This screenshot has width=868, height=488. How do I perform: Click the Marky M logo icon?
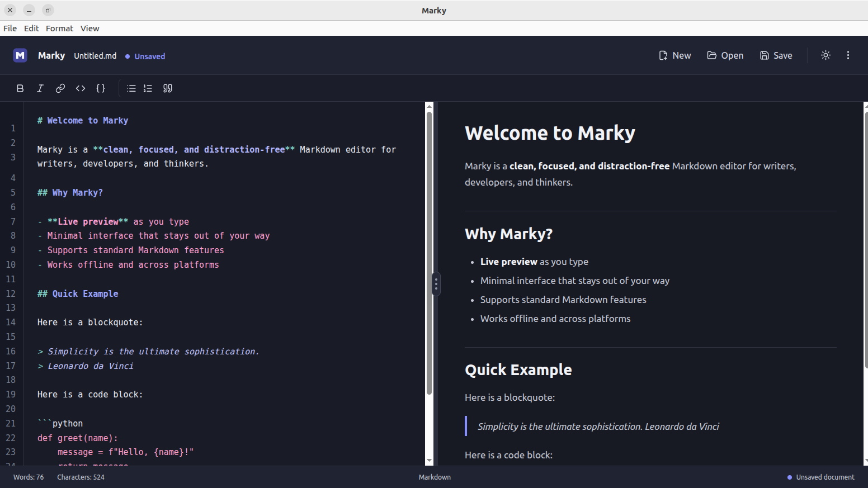point(20,55)
